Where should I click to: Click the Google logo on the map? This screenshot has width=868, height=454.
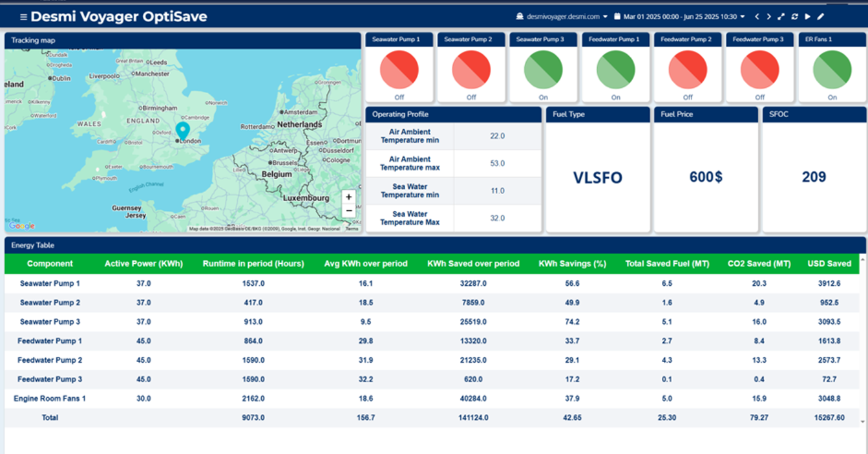[21, 226]
